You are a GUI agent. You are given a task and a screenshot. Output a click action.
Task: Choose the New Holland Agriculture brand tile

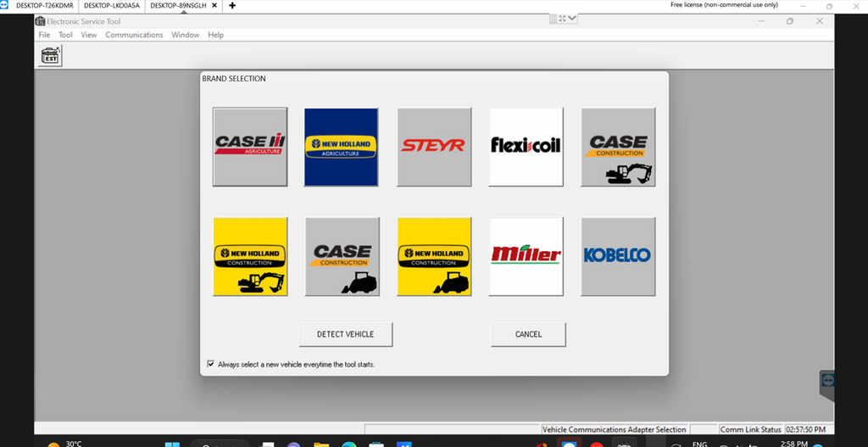[x=342, y=146]
